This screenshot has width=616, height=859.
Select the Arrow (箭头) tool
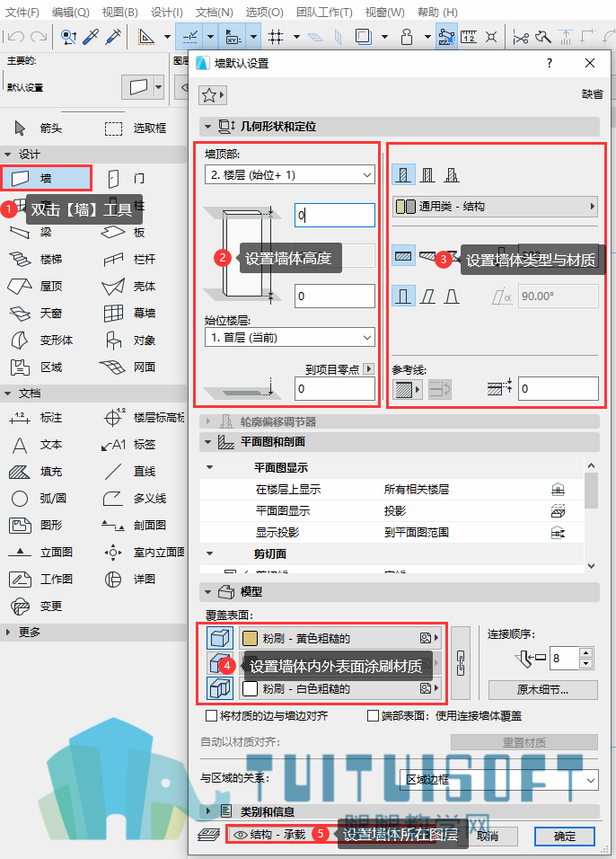coord(37,128)
